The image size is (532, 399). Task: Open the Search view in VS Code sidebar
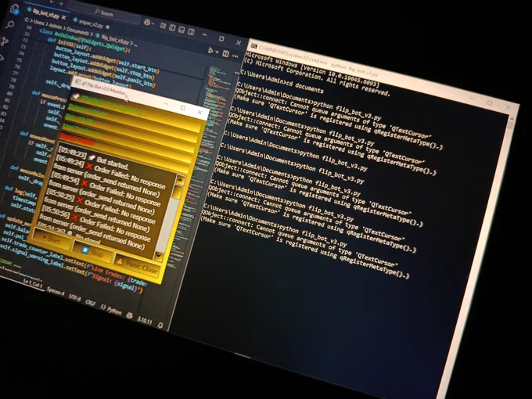(x=10, y=24)
